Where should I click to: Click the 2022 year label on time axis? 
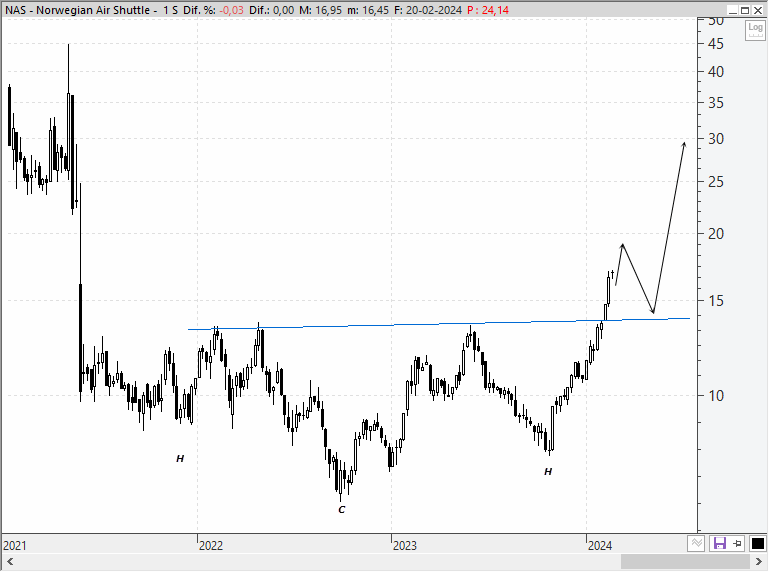(211, 546)
